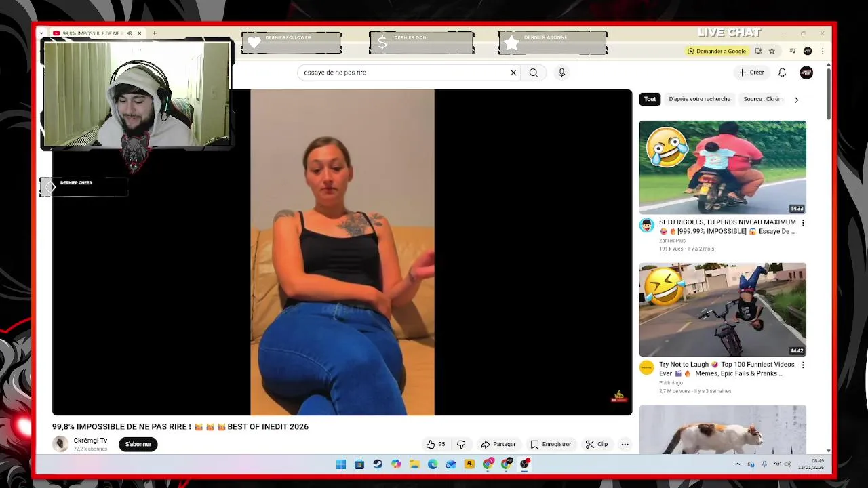Image resolution: width=868 pixels, height=488 pixels.
Task: Open the bike stunt video thumbnail
Action: [x=723, y=310]
